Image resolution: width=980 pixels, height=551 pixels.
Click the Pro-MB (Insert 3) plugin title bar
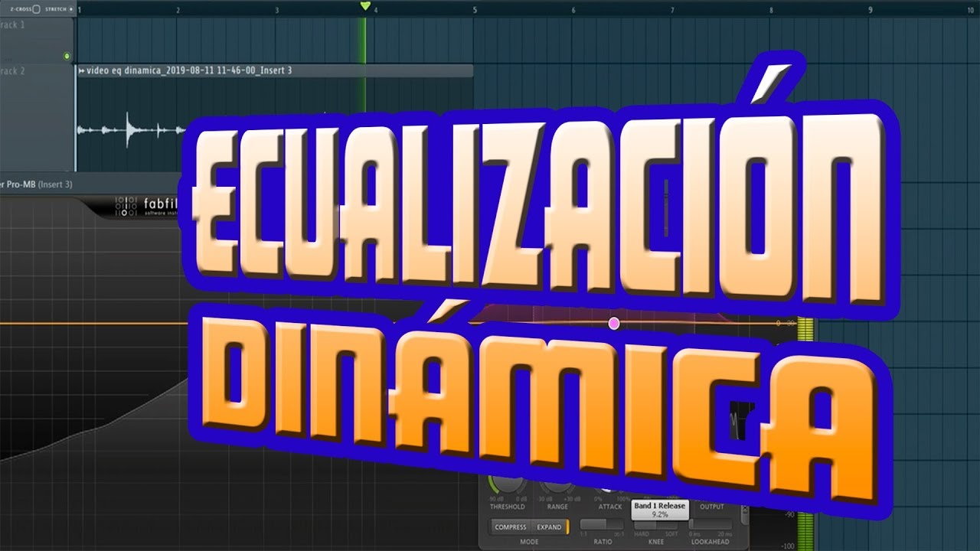click(90, 184)
